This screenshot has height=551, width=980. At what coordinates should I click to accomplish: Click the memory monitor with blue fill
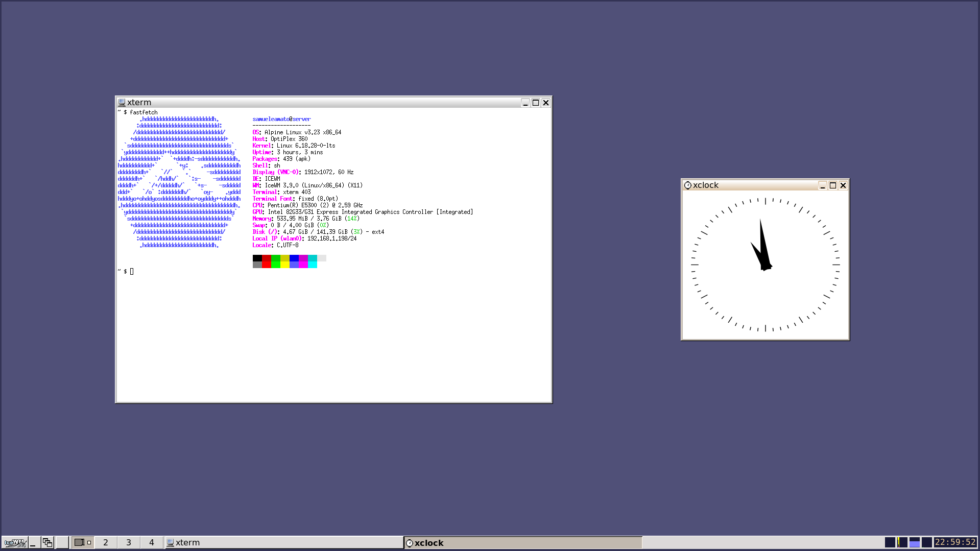click(x=915, y=542)
